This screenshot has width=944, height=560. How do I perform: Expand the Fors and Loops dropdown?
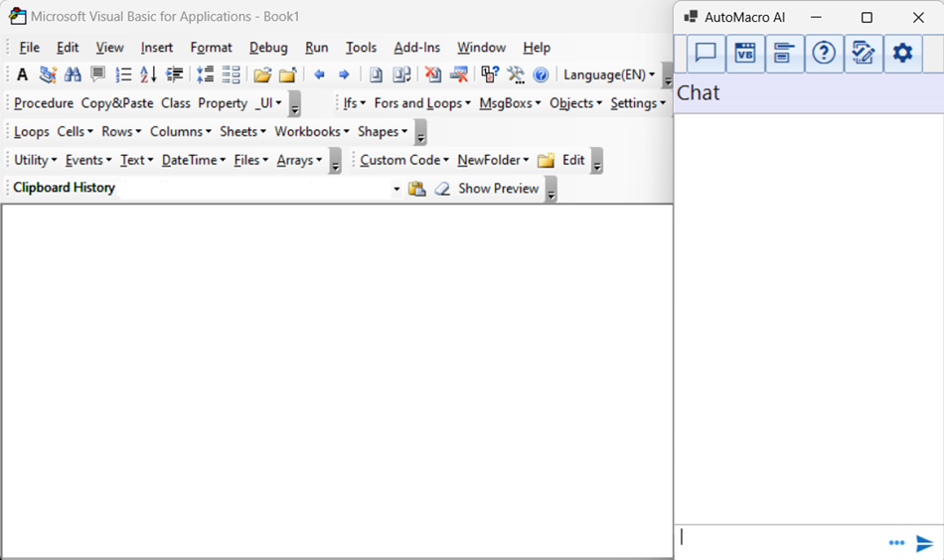tap(422, 103)
